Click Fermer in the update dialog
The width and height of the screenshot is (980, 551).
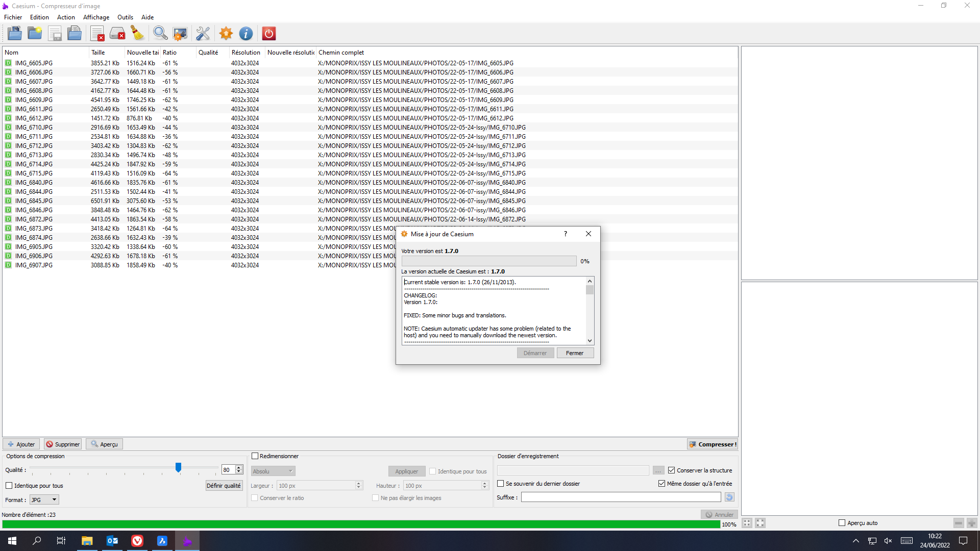point(575,353)
